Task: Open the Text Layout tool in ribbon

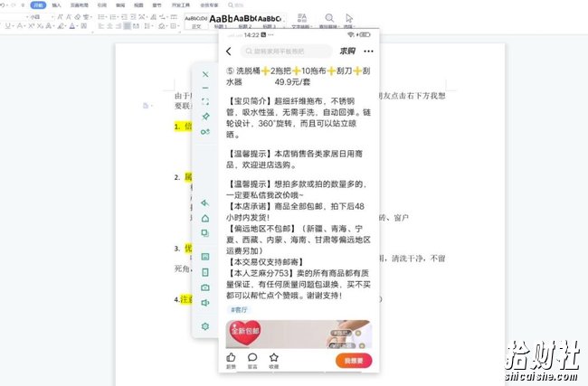Action: pyautogui.click(x=302, y=17)
